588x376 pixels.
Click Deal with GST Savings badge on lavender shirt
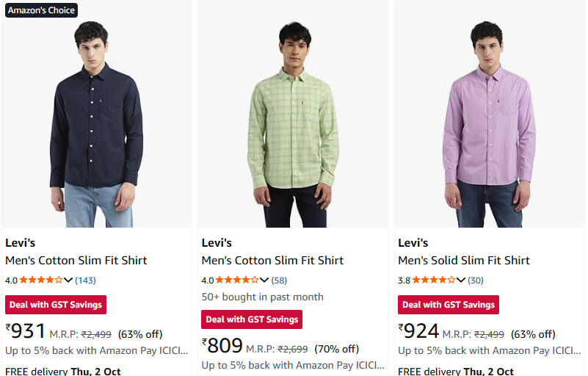click(x=449, y=305)
